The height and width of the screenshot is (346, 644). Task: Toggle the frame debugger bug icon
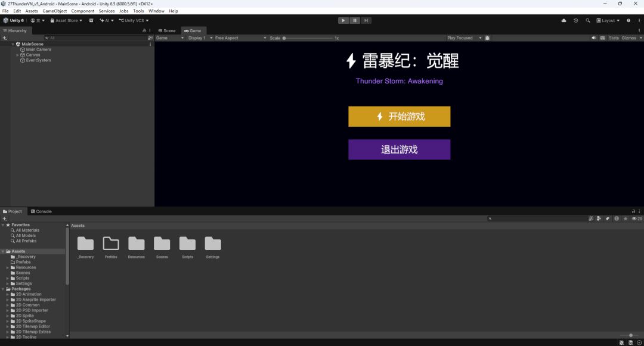[x=488, y=38]
